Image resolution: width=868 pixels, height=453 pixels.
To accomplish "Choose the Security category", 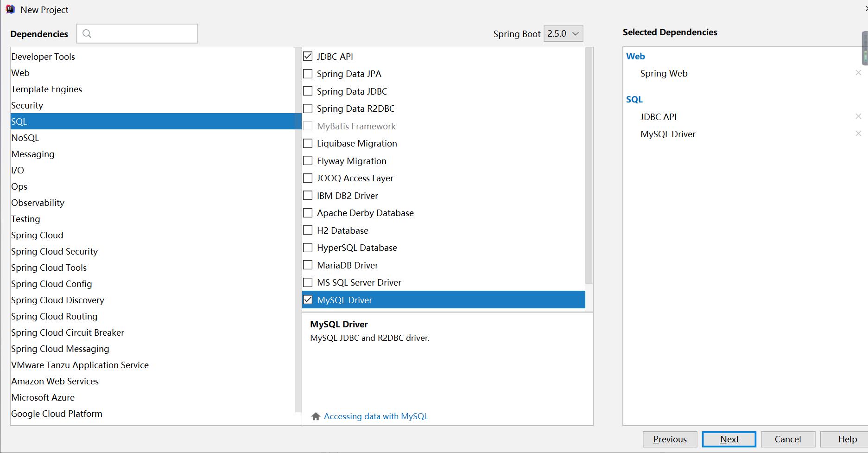I will click(x=152, y=105).
